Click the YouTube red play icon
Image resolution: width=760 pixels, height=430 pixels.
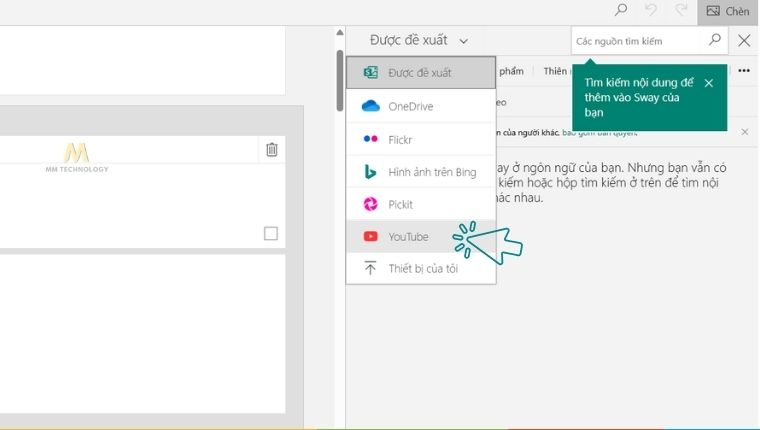371,237
